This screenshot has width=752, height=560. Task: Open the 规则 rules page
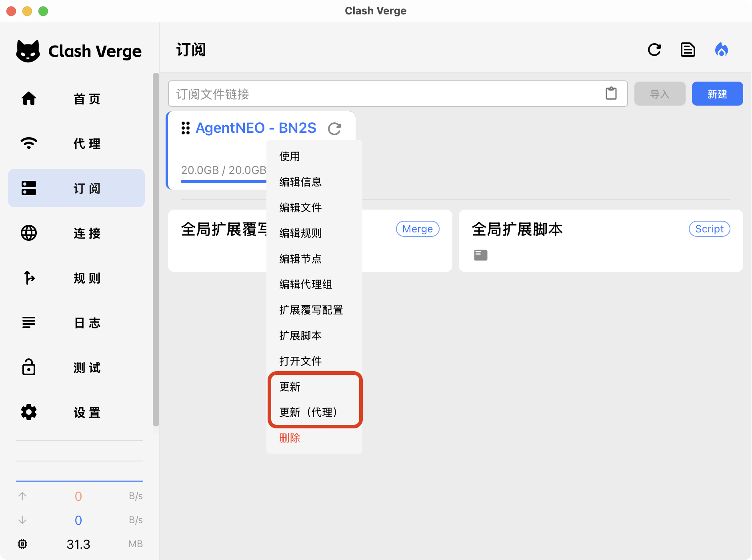(76, 278)
